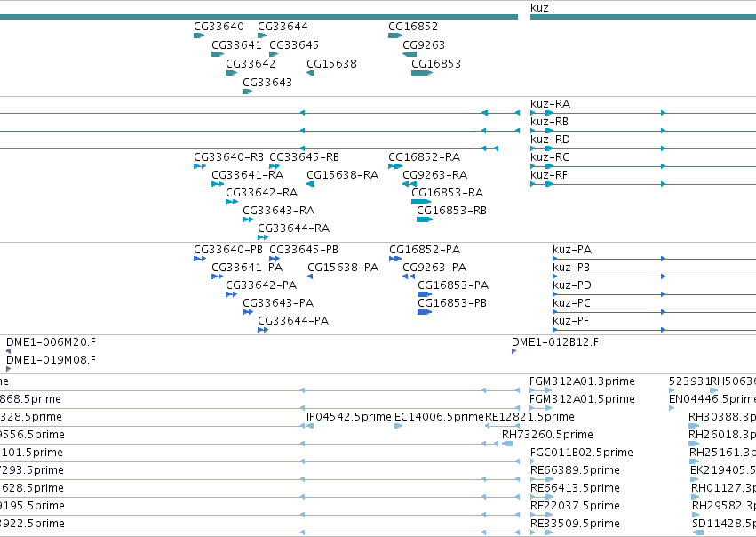Select the kuz-PD protein label

tap(572, 285)
